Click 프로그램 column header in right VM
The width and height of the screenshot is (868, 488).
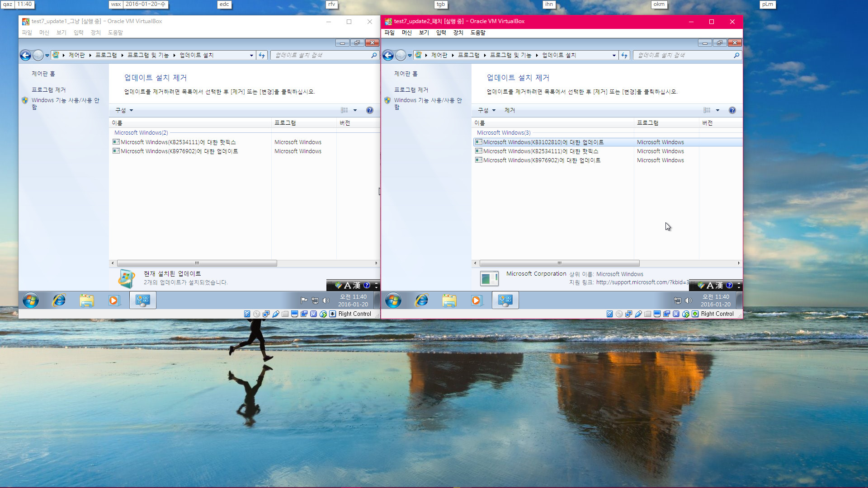[666, 123]
